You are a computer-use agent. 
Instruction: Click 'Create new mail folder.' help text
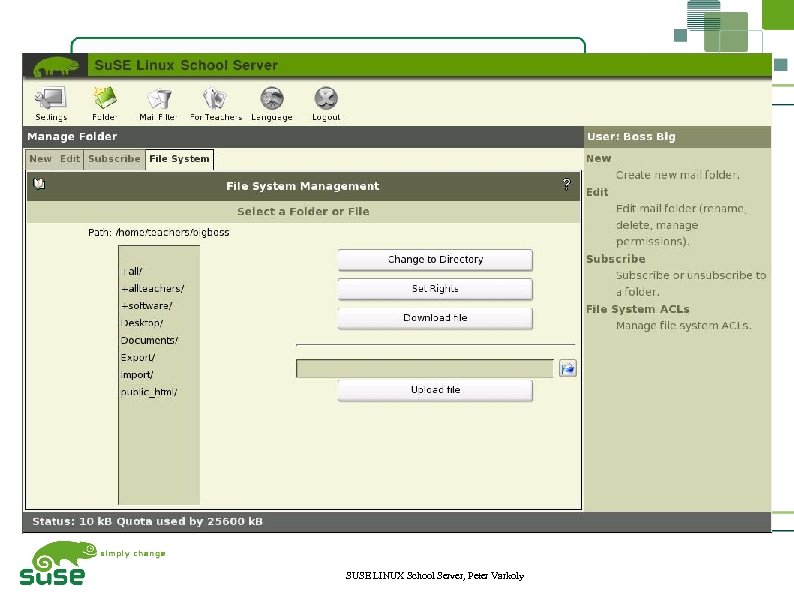[678, 175]
